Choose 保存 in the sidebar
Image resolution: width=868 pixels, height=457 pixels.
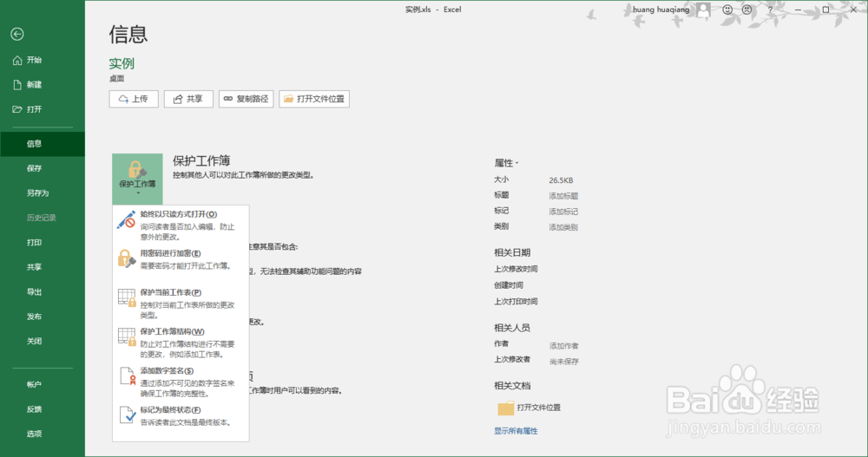coord(43,168)
